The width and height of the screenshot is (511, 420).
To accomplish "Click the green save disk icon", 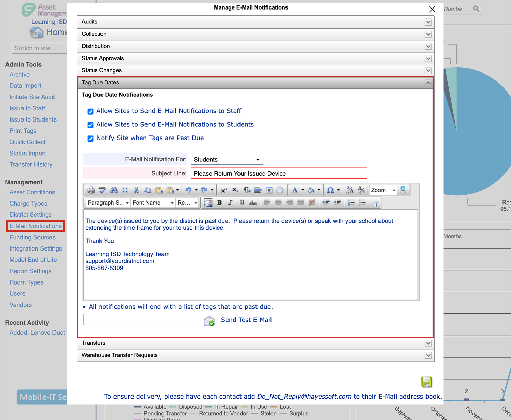I will 427,382.
